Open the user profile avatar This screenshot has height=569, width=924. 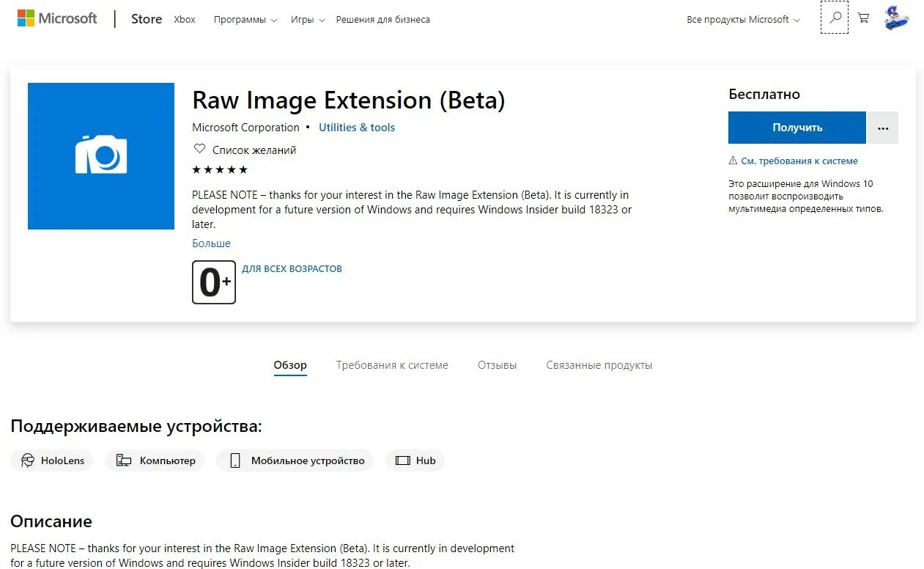click(896, 18)
